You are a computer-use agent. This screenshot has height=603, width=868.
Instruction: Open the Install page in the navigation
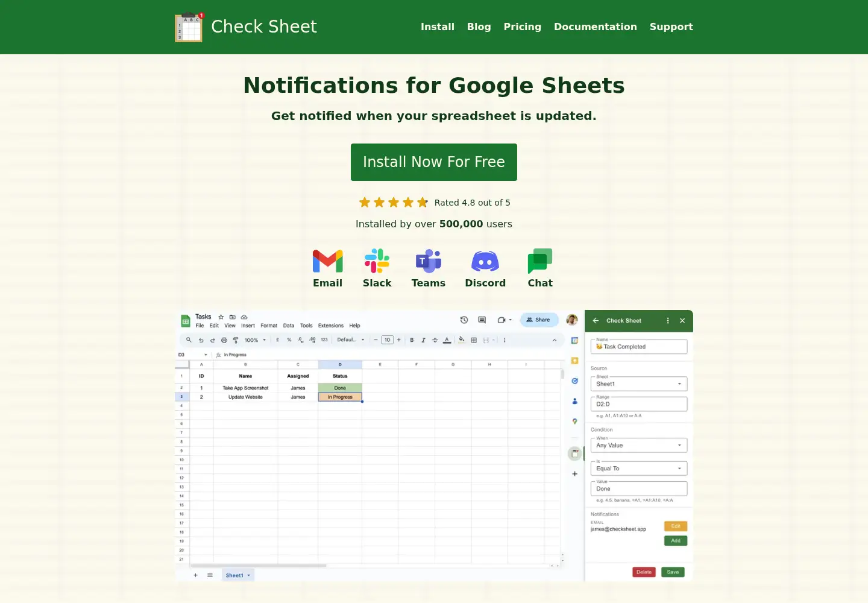pyautogui.click(x=438, y=27)
